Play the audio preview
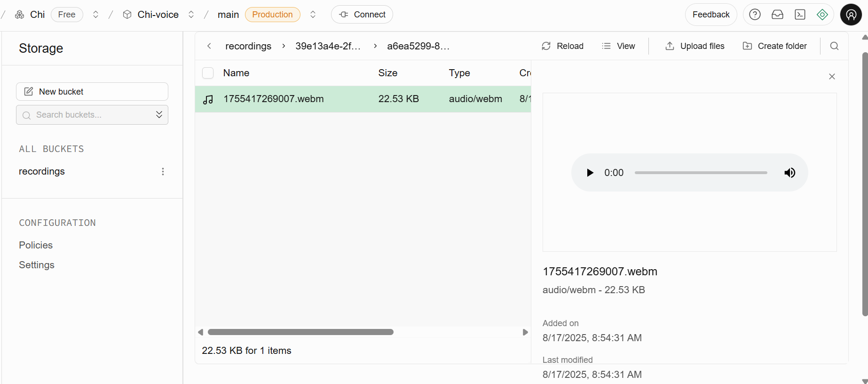Screen dimensions: 868x384 (590, 173)
